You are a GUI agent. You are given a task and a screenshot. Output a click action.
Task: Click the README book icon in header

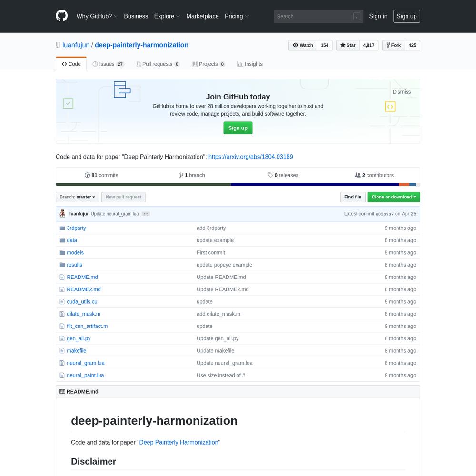62,392
